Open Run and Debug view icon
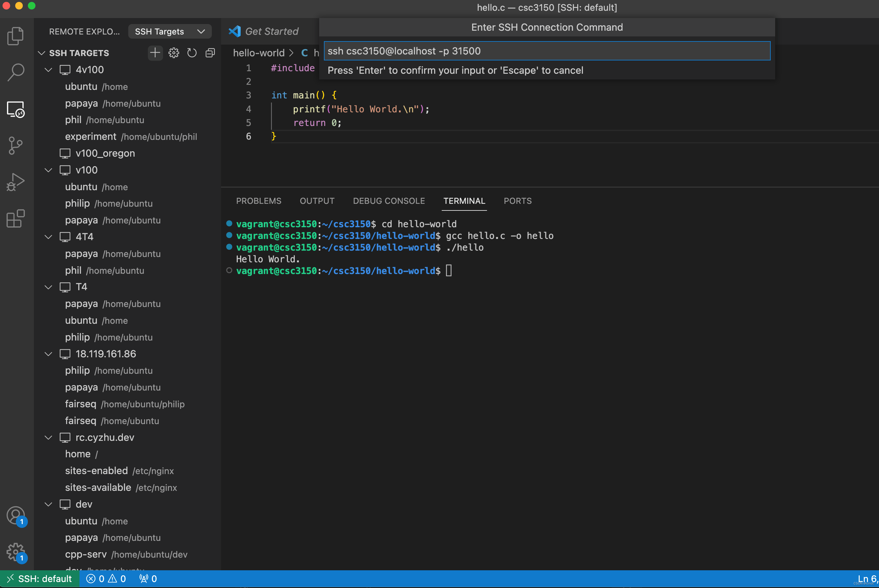This screenshot has height=588, width=879. click(x=16, y=182)
